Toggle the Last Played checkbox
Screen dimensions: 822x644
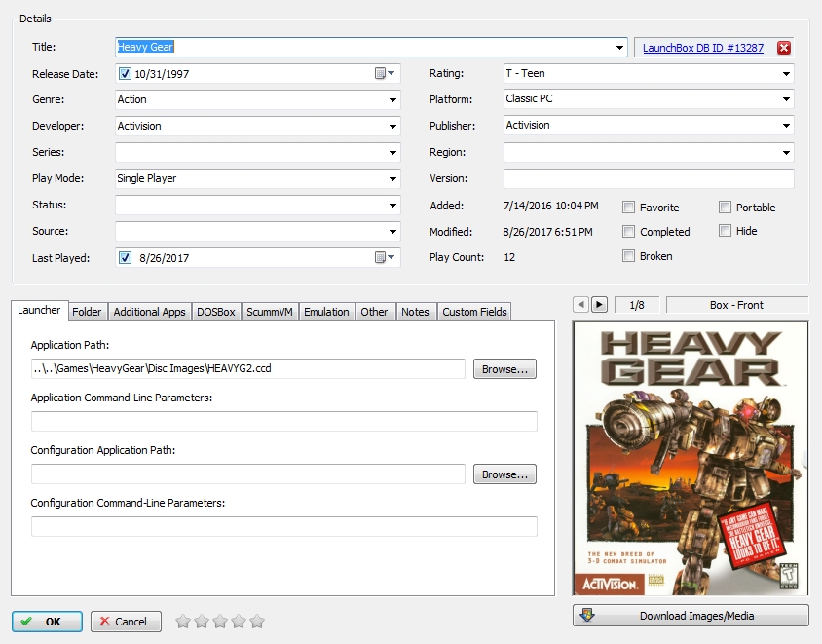point(125,257)
